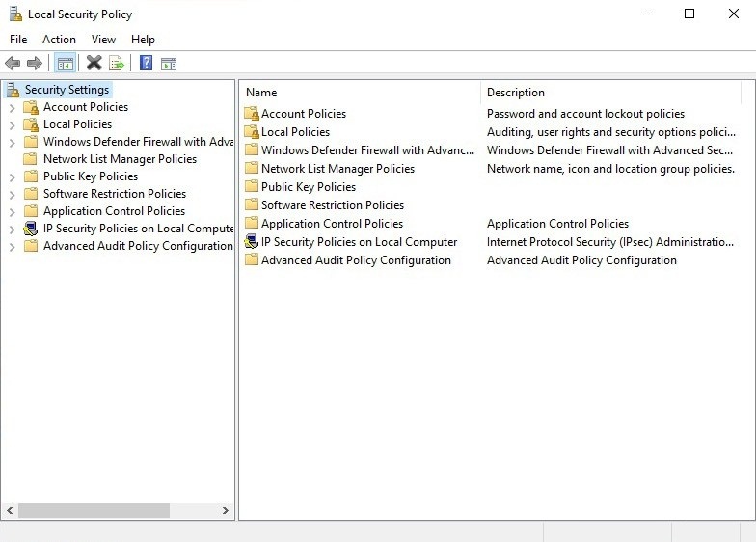Viewport: 756px width, 542px height.
Task: Expand the Local Policies tree node
Action: (12, 124)
